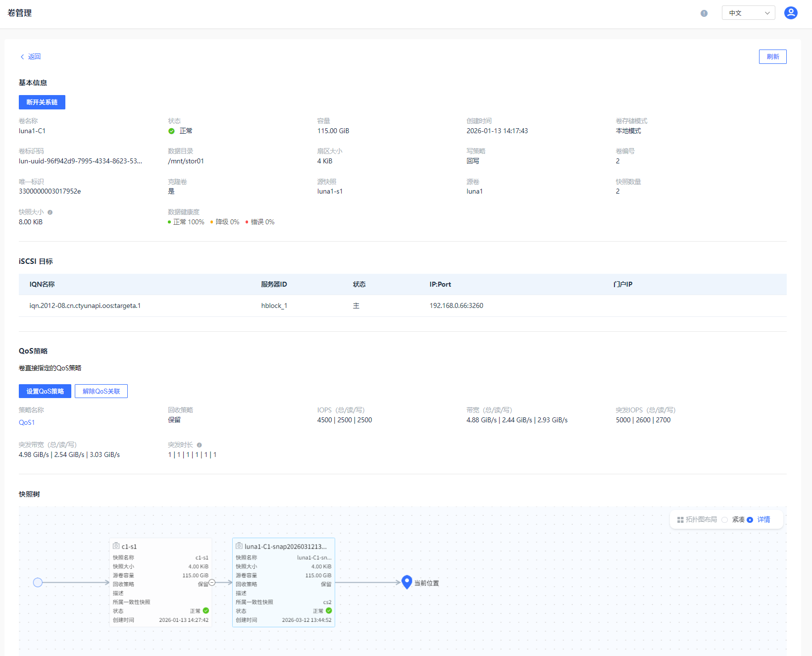Click the alert notification icon in header
This screenshot has height=656, width=812.
(704, 13)
